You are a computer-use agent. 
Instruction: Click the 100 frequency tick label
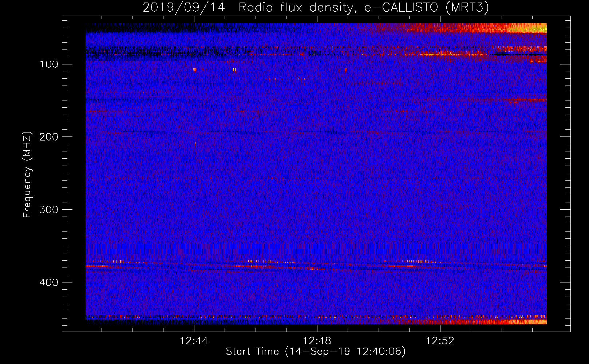pos(49,64)
